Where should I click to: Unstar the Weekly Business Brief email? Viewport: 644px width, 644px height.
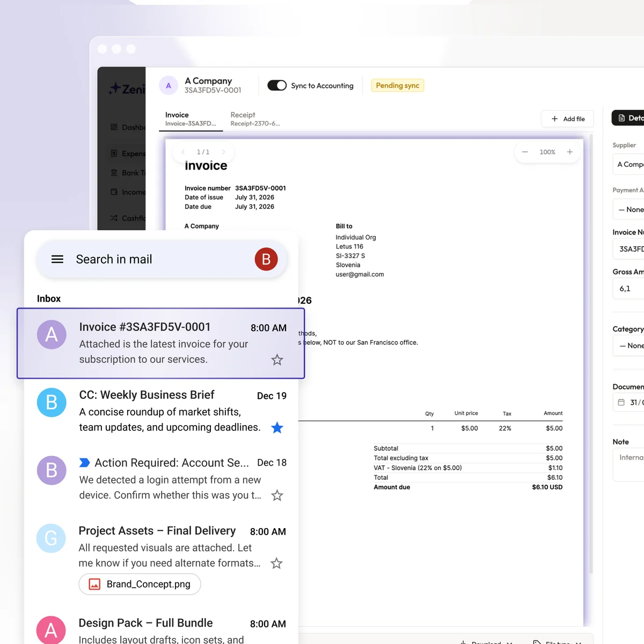[x=277, y=428]
